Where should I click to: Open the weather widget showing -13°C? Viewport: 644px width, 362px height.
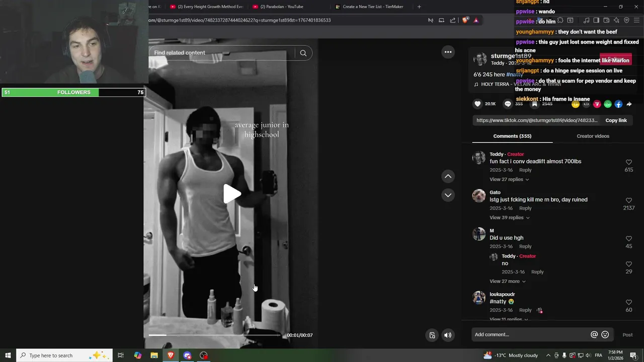point(510,355)
